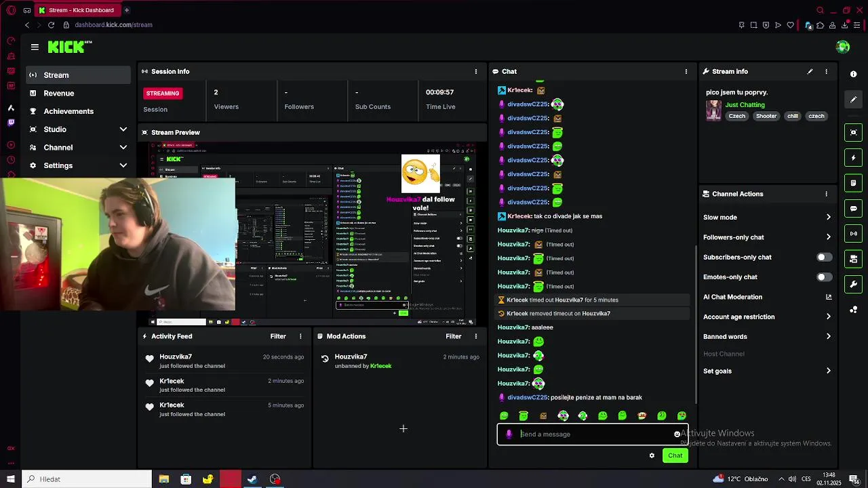This screenshot has width=868, height=488.
Task: Open Windows Start menu
Action: (x=10, y=479)
